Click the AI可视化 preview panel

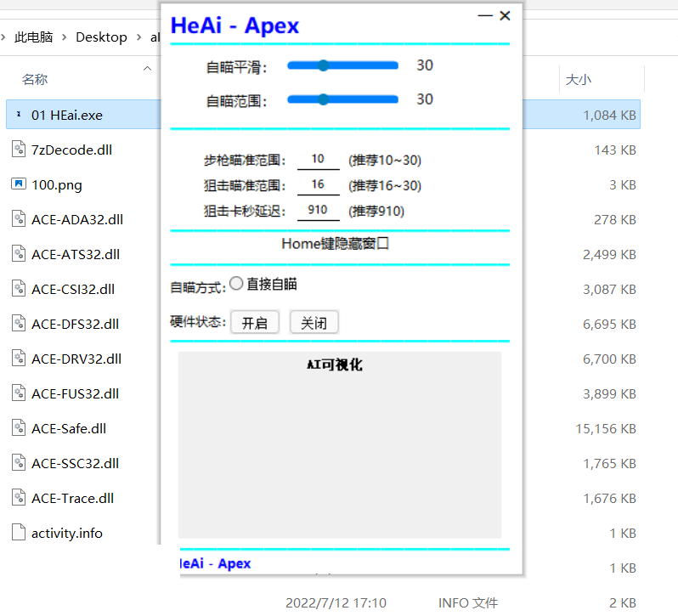point(340,445)
